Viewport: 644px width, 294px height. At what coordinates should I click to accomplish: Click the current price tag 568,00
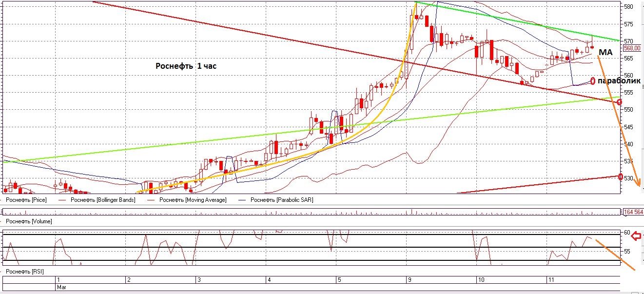click(632, 48)
